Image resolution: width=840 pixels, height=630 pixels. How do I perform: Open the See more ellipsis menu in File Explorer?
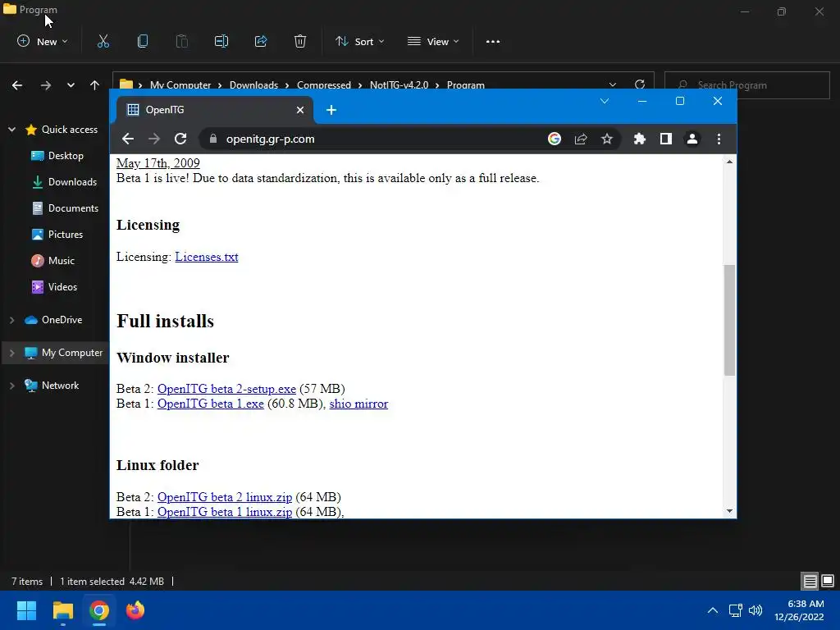coord(493,41)
